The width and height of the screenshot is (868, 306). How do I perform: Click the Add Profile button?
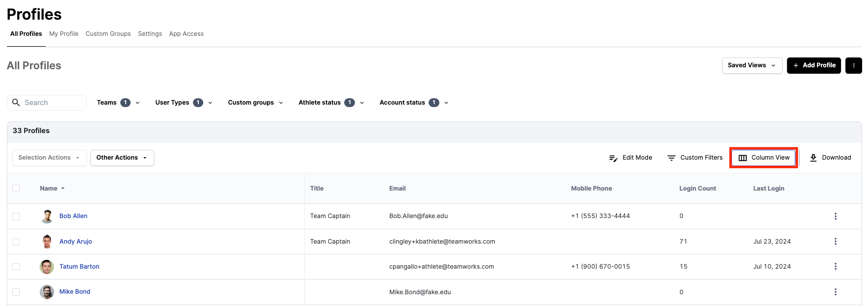point(814,65)
